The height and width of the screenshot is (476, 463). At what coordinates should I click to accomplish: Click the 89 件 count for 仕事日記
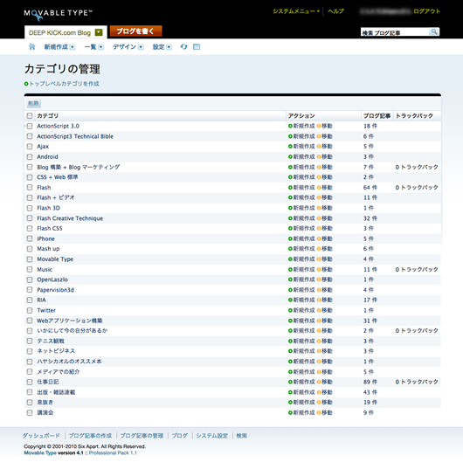click(370, 382)
